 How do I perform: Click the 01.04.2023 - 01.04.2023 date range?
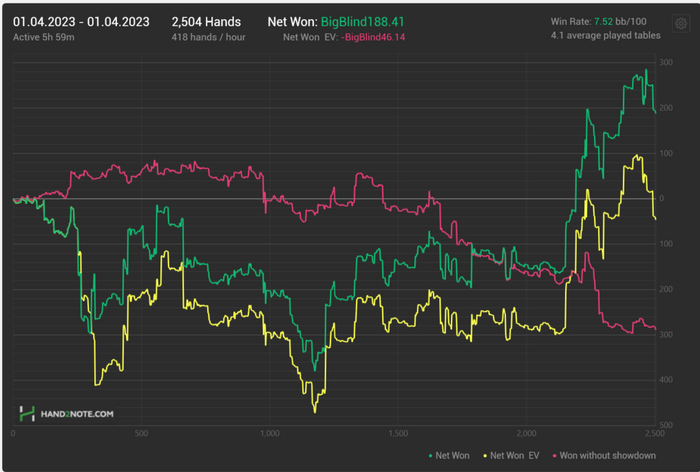click(x=81, y=20)
